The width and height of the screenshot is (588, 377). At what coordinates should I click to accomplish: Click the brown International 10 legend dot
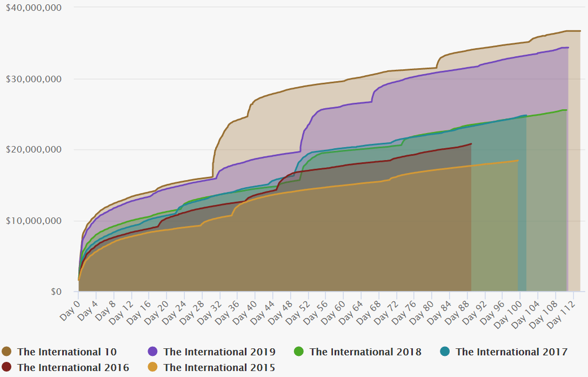pos(7,352)
